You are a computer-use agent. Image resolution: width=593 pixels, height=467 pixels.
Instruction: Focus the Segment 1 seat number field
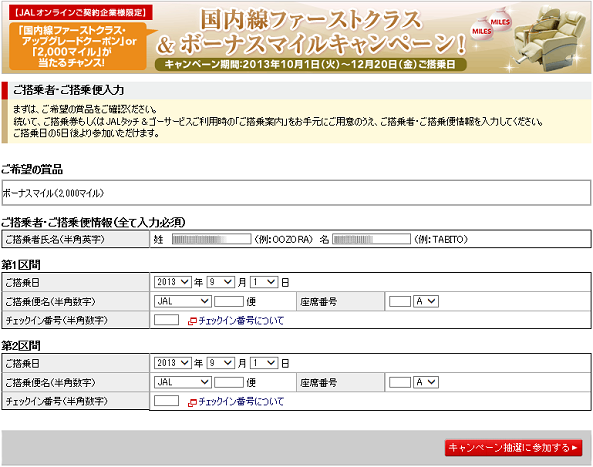tap(400, 301)
